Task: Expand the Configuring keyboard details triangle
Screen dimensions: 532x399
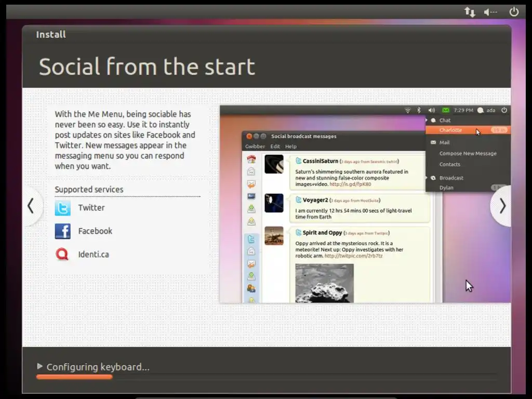Action: tap(39, 366)
